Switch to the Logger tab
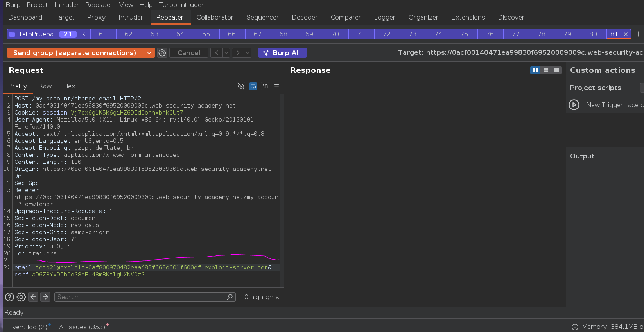The width and height of the screenshot is (644, 332). pyautogui.click(x=384, y=17)
